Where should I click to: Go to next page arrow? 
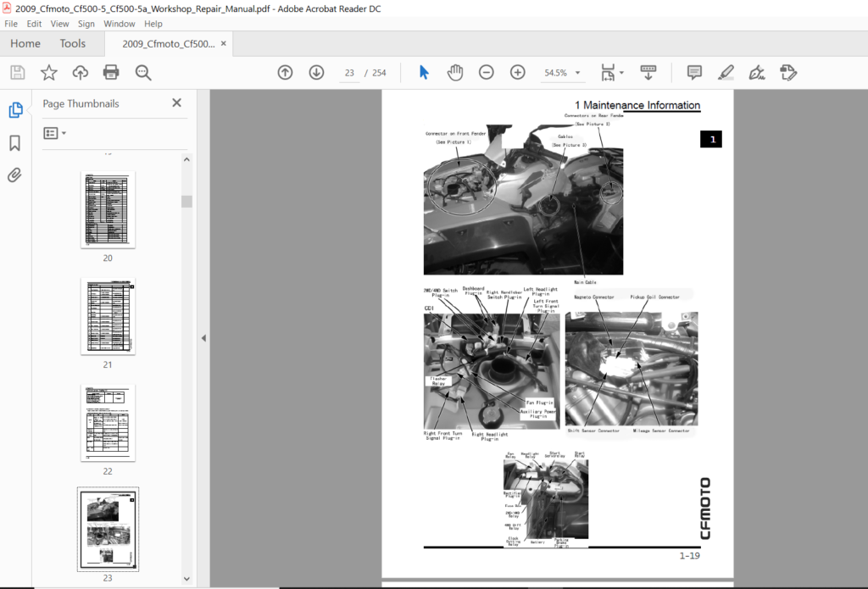pos(317,73)
